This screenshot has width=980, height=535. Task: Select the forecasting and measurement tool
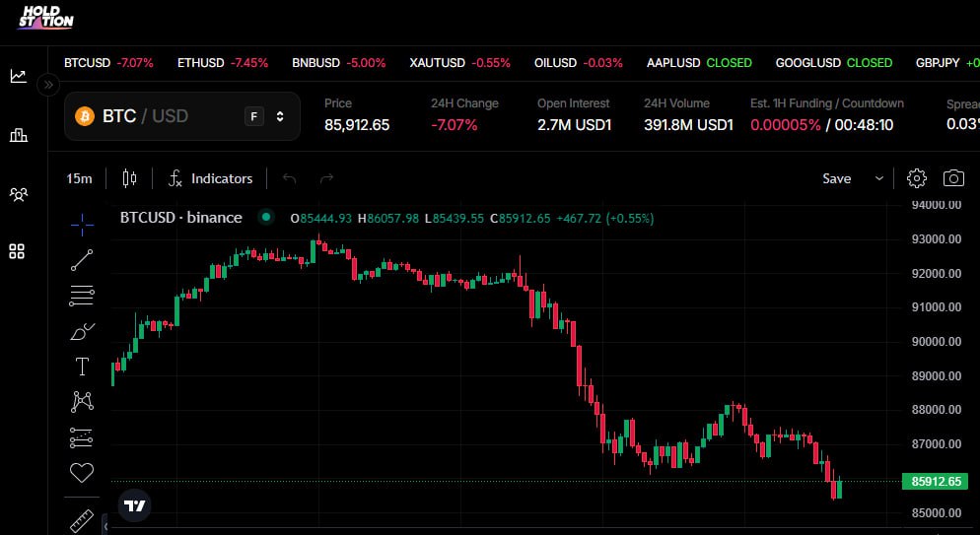point(82,437)
